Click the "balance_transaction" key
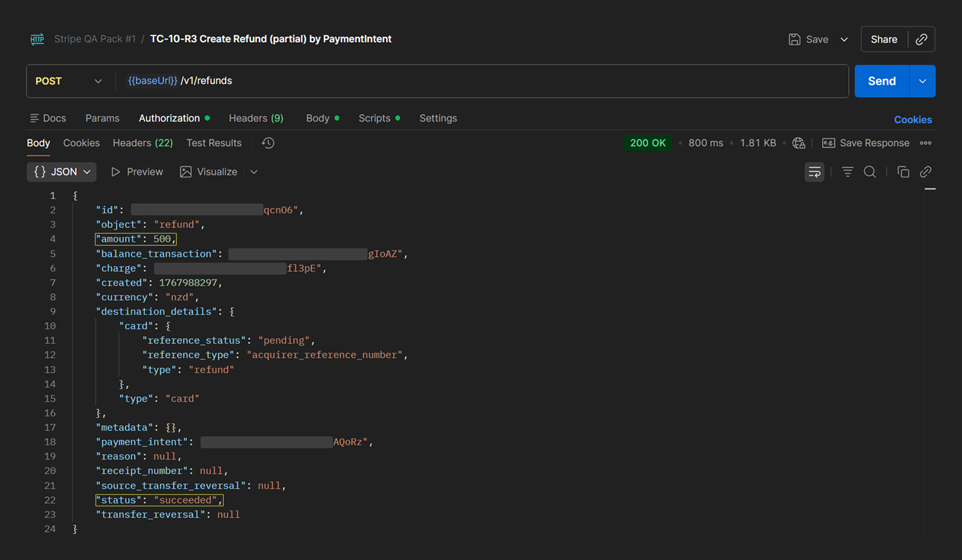The width and height of the screenshot is (962, 560). click(156, 254)
